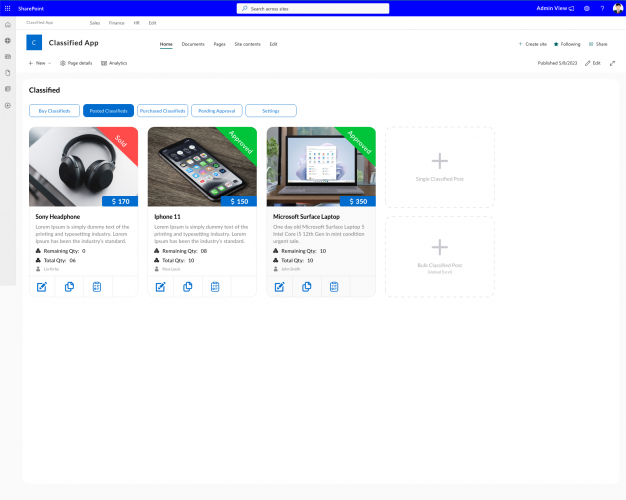
Task: Open Page details
Action: (76, 63)
